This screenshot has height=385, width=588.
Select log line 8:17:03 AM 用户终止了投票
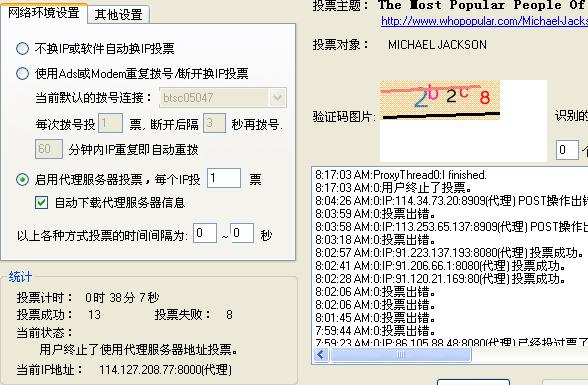pos(394,187)
